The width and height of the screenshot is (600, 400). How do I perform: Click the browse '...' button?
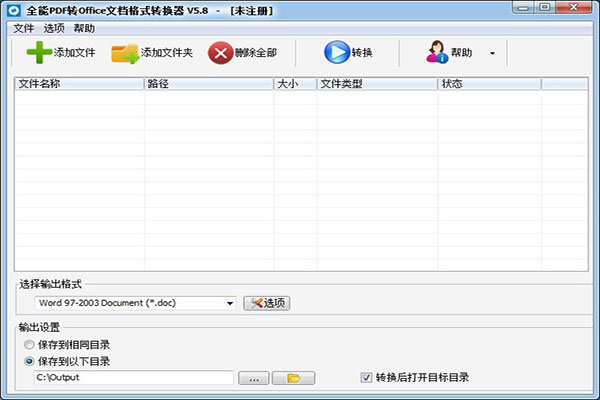(x=254, y=378)
